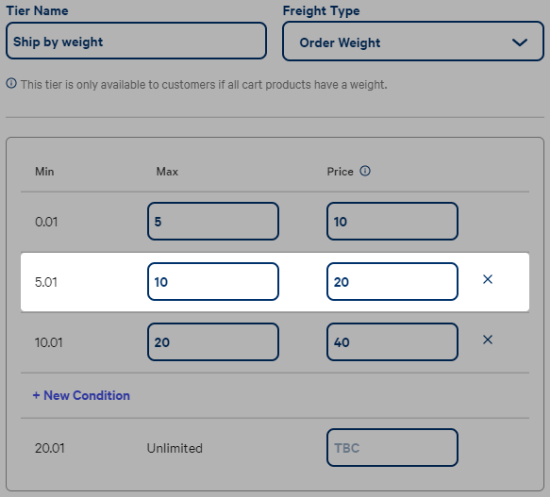Focus the Price field showing 20
The width and height of the screenshot is (550, 497).
pos(392,282)
